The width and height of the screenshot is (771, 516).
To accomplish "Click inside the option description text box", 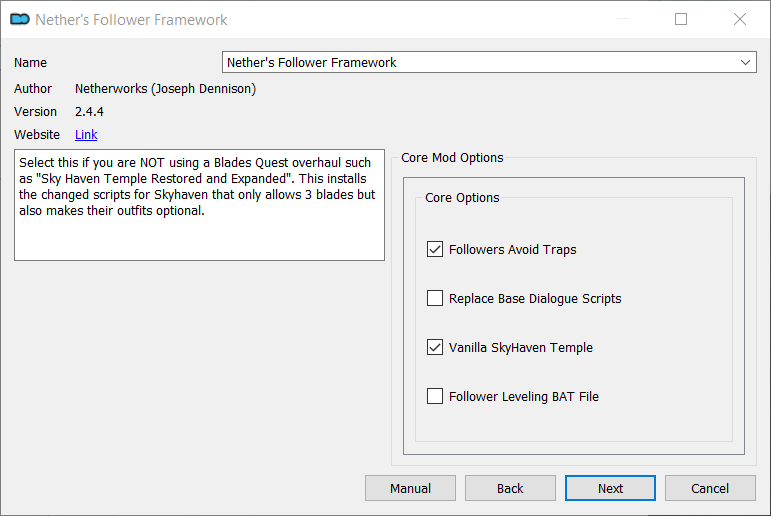I will tap(199, 205).
